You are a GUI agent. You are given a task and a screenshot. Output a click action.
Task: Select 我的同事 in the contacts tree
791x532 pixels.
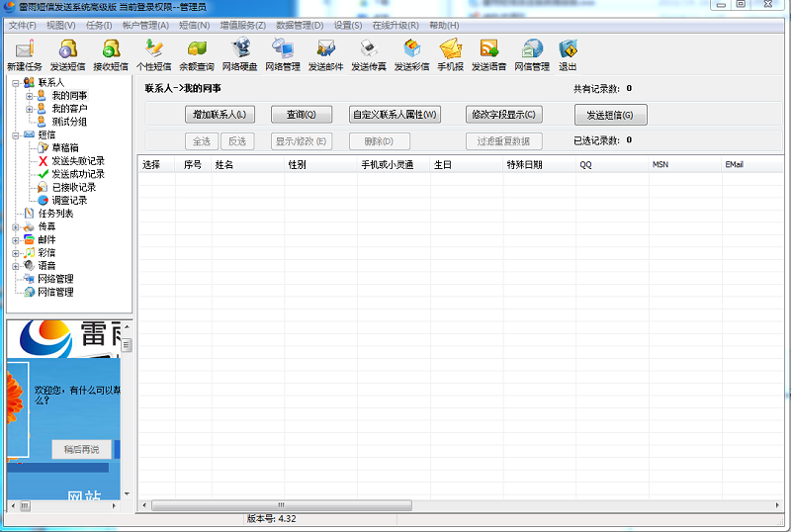[x=69, y=95]
